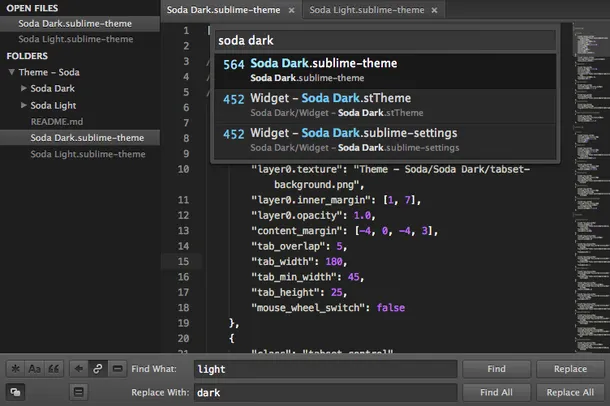This screenshot has width=610, height=406.
Task: Click the "tab_height": 25 line
Action: coord(299,292)
